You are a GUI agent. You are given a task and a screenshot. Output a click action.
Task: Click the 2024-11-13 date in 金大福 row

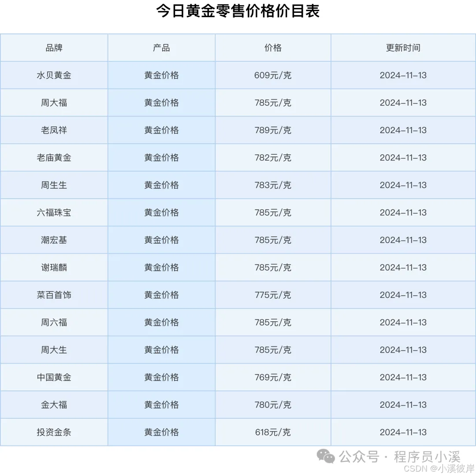coord(403,405)
